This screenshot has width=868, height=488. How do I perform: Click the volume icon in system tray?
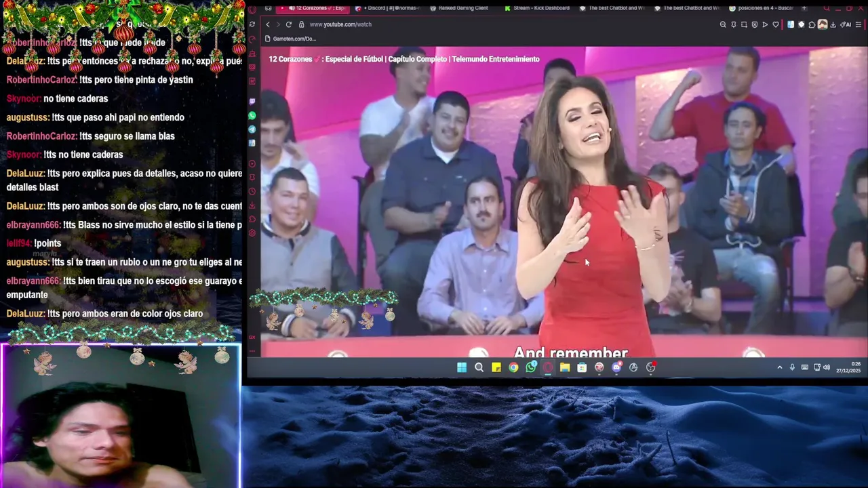point(826,367)
